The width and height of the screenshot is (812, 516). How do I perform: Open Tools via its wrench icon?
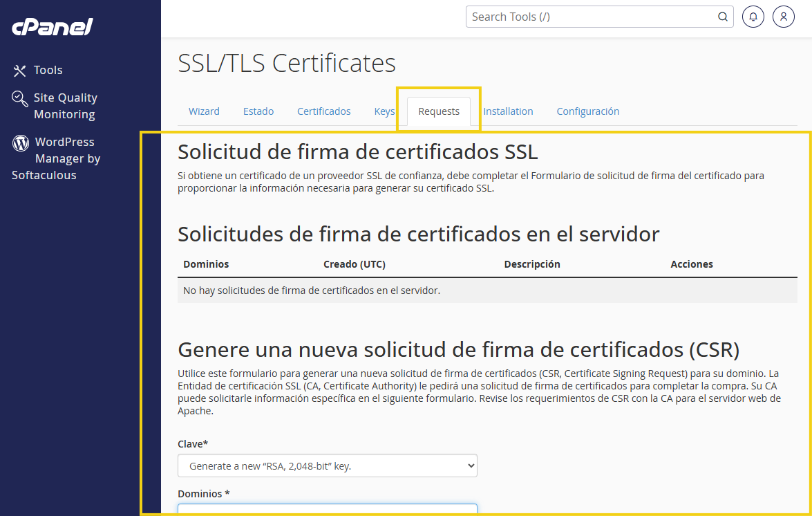click(x=19, y=71)
